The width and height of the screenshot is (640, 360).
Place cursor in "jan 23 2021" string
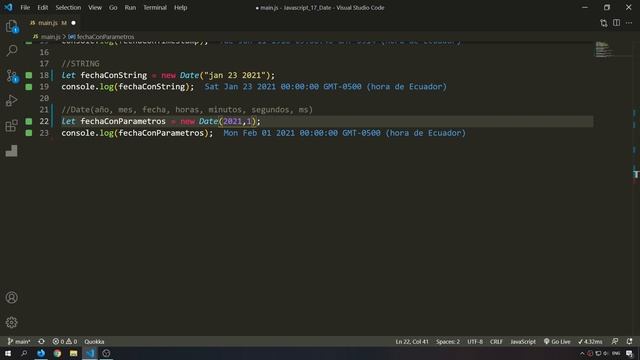tap(234, 75)
